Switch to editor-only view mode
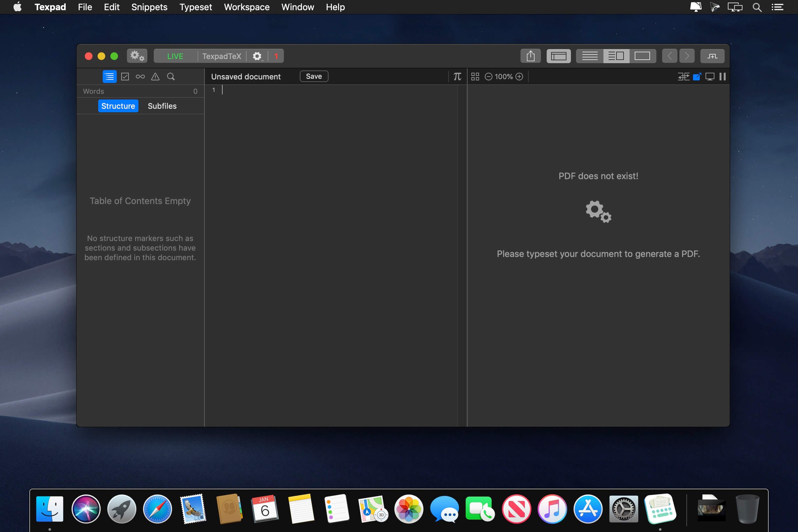The width and height of the screenshot is (798, 532). pyautogui.click(x=589, y=56)
